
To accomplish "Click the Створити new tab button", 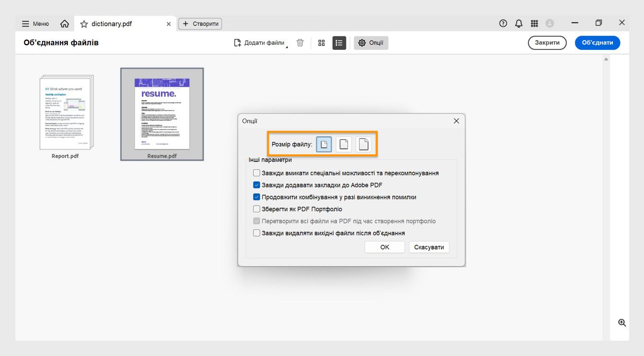I will (x=200, y=24).
